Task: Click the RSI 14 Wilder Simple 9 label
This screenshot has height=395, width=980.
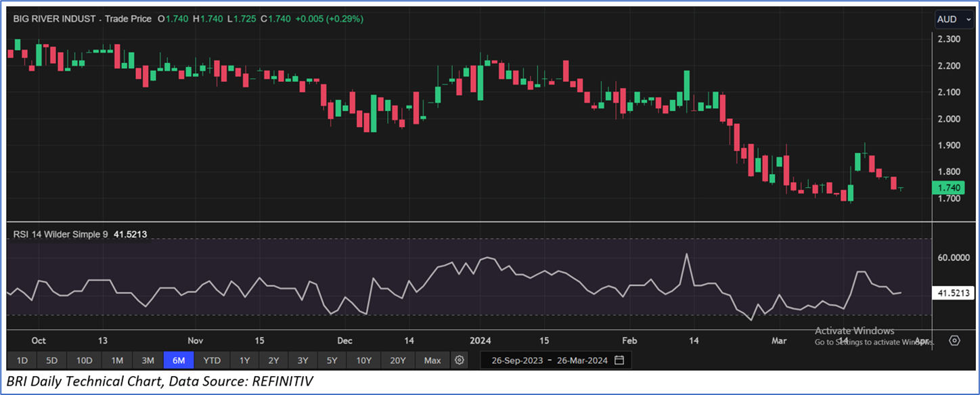Action: click(62, 235)
